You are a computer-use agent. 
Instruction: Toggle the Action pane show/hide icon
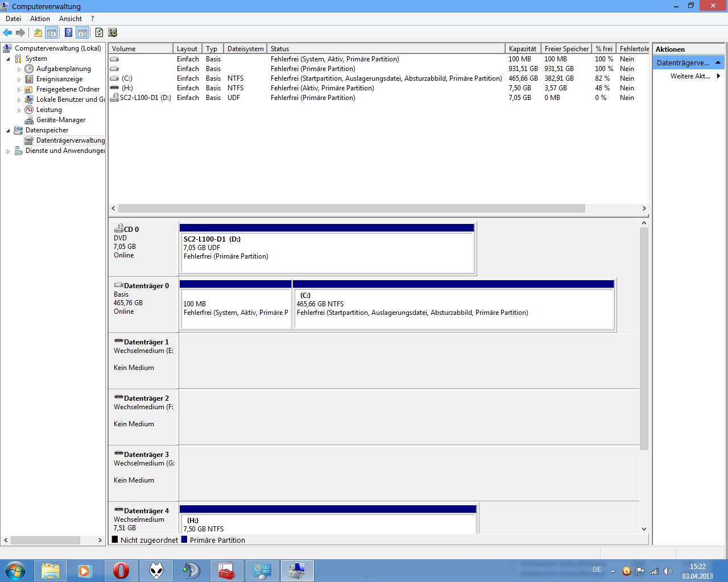[x=82, y=32]
